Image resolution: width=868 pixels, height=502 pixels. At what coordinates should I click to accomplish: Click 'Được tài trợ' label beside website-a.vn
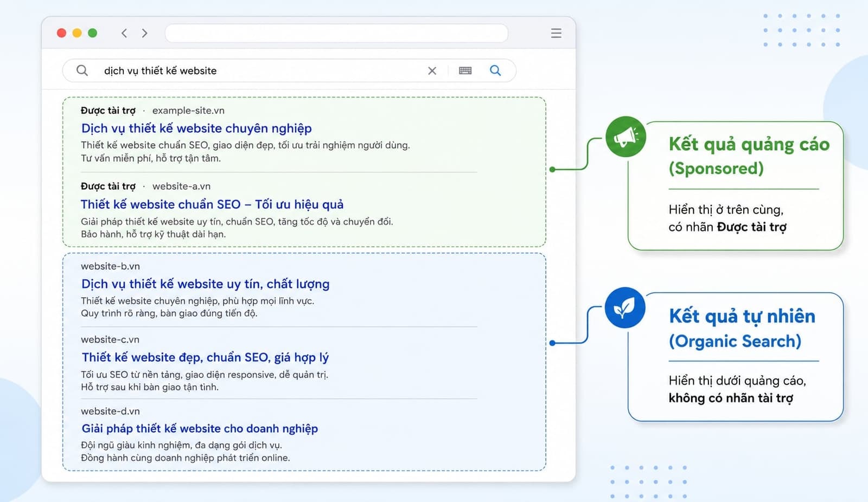108,186
